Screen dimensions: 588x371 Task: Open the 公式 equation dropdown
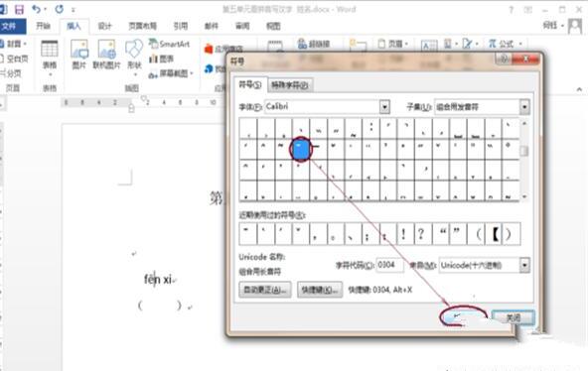point(505,44)
